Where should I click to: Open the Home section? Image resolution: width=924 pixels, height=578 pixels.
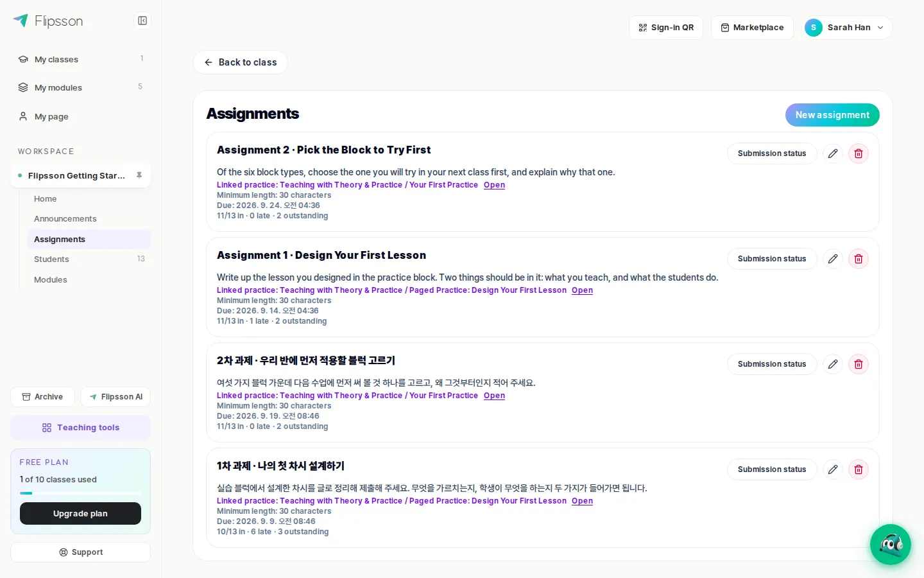coord(89,199)
